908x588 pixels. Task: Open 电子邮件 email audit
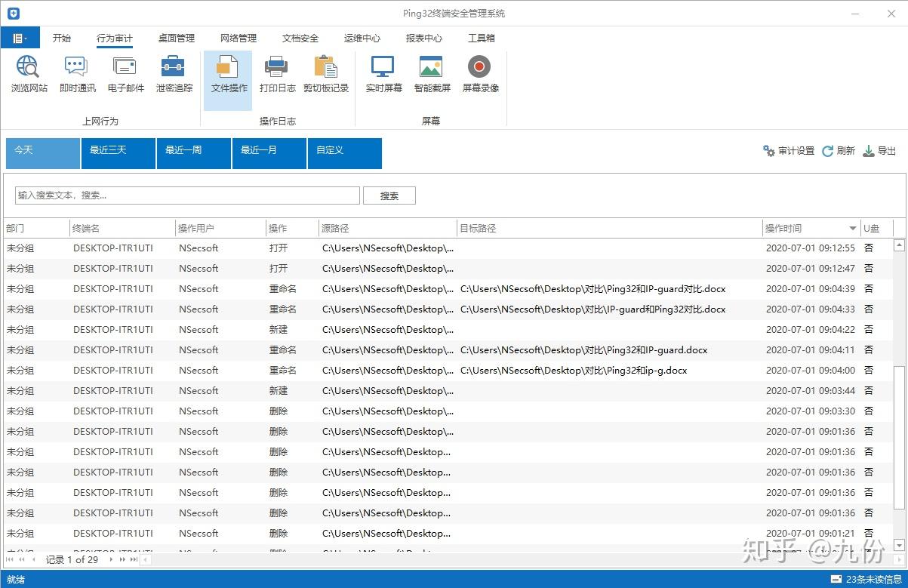click(125, 75)
